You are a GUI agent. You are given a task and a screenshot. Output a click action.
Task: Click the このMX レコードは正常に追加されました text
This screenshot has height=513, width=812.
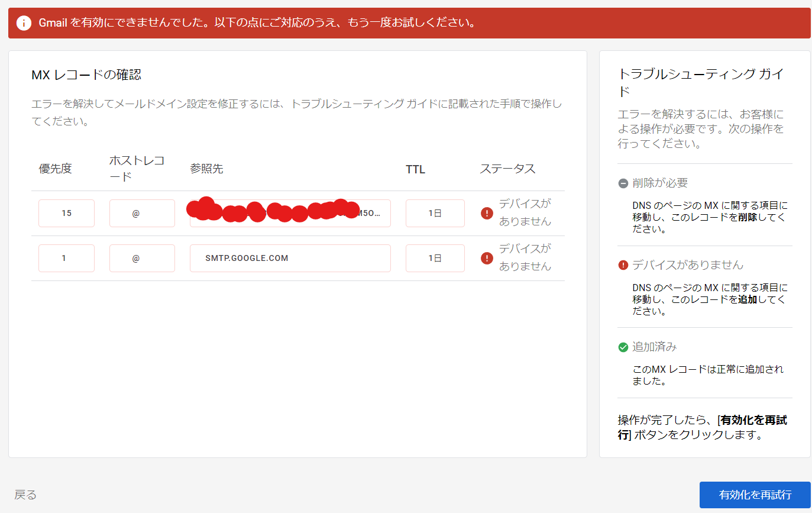(708, 375)
